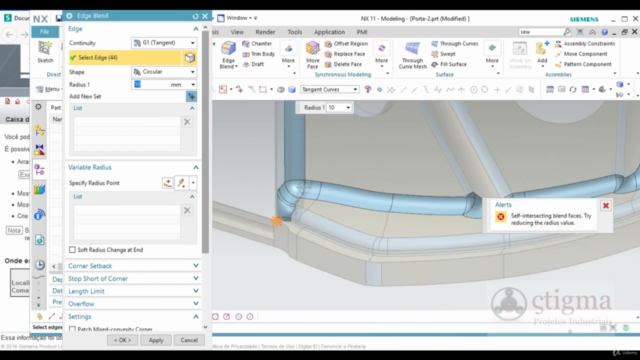Select the Chamfer tool
The width and height of the screenshot is (640, 360).
tap(257, 43)
